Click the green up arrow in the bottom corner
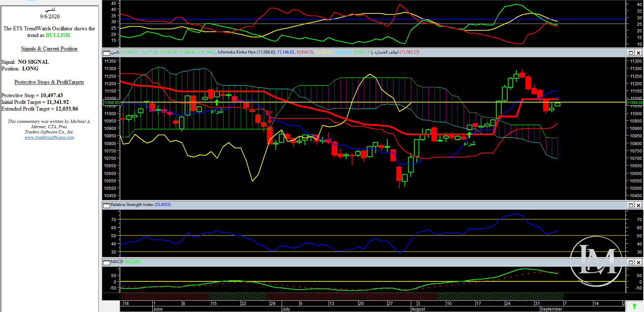 (634, 306)
